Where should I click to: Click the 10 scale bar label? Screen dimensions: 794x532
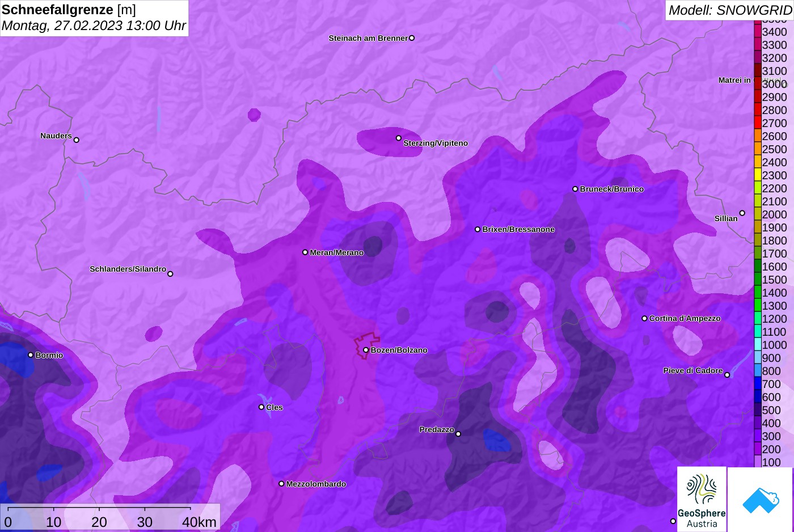click(x=54, y=522)
